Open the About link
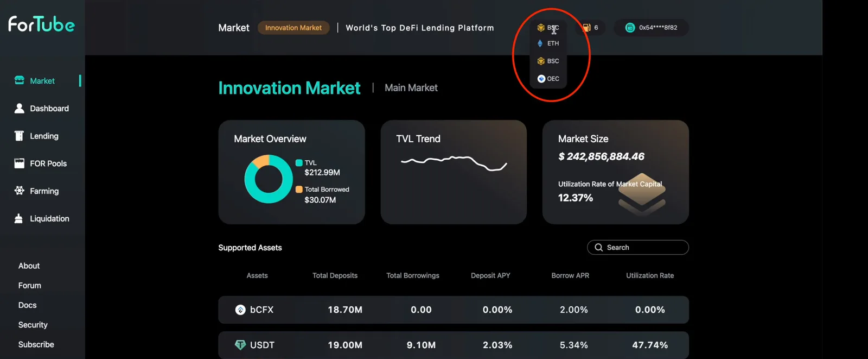The image size is (868, 359). pos(29,266)
